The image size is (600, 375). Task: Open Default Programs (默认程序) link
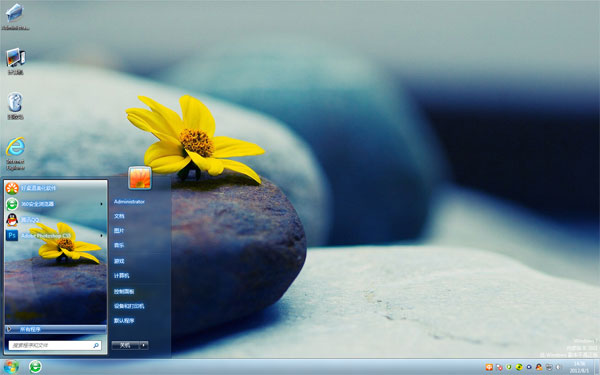[x=124, y=321]
